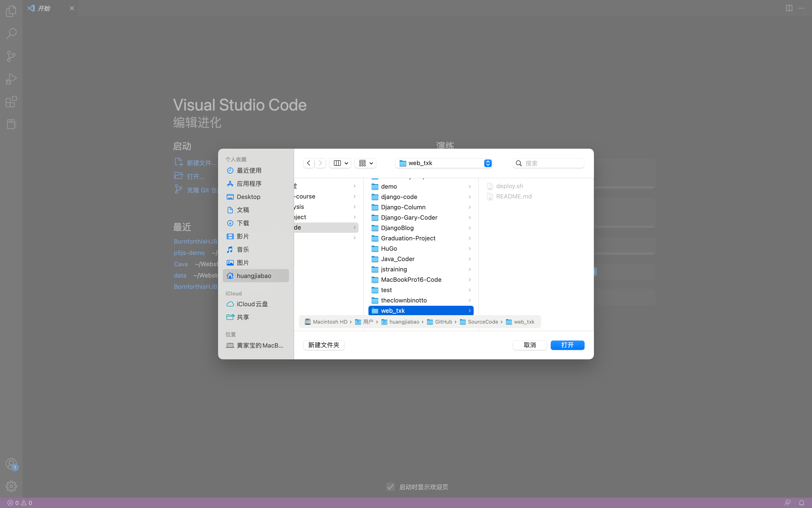Select the web_txk folder row
This screenshot has height=508, width=812.
421,311
